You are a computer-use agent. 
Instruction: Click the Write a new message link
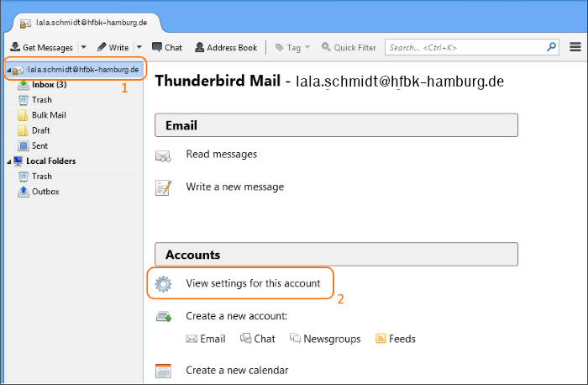[234, 187]
